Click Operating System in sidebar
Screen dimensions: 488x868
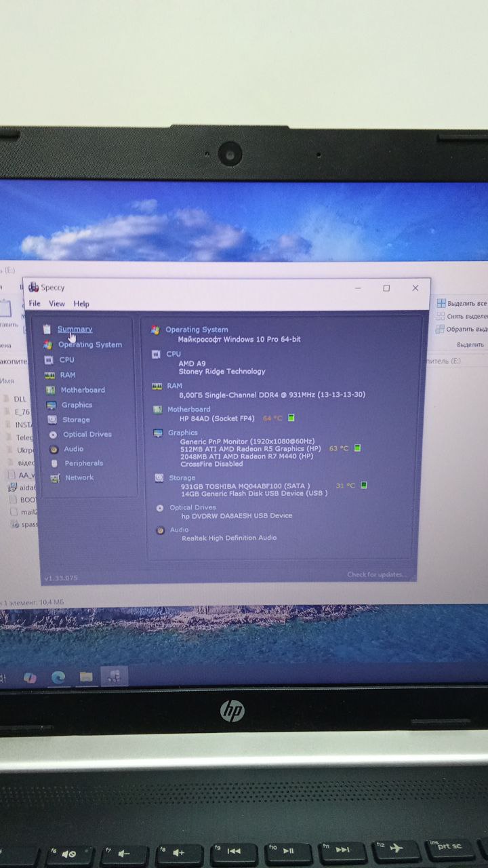pyautogui.click(x=89, y=344)
